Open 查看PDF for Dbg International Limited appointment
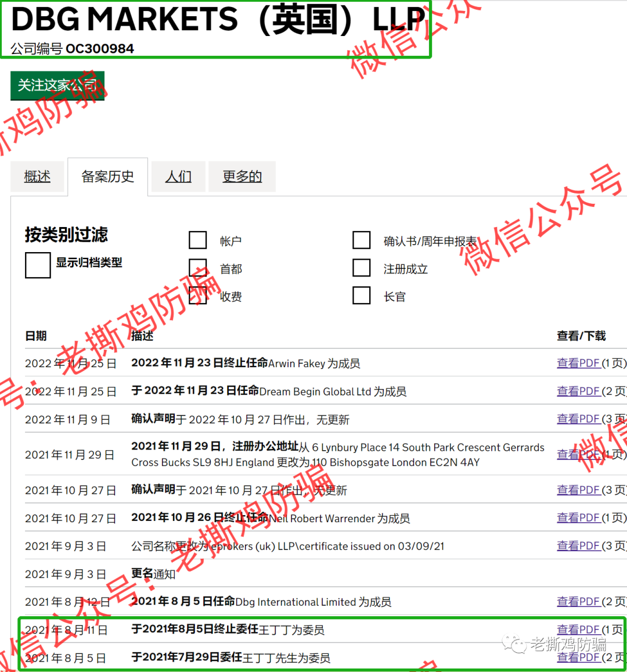 [x=578, y=602]
